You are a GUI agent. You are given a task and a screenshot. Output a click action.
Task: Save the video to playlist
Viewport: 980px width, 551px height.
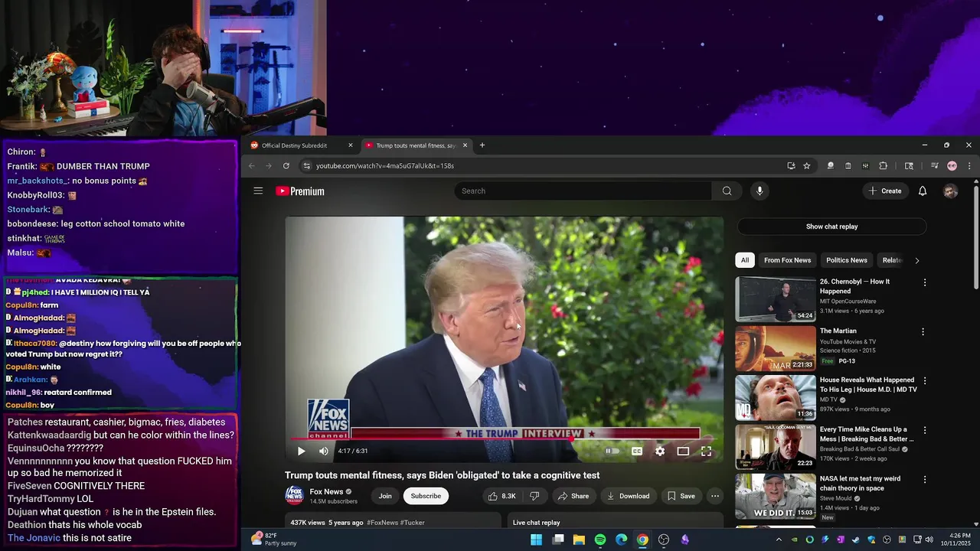tap(681, 496)
